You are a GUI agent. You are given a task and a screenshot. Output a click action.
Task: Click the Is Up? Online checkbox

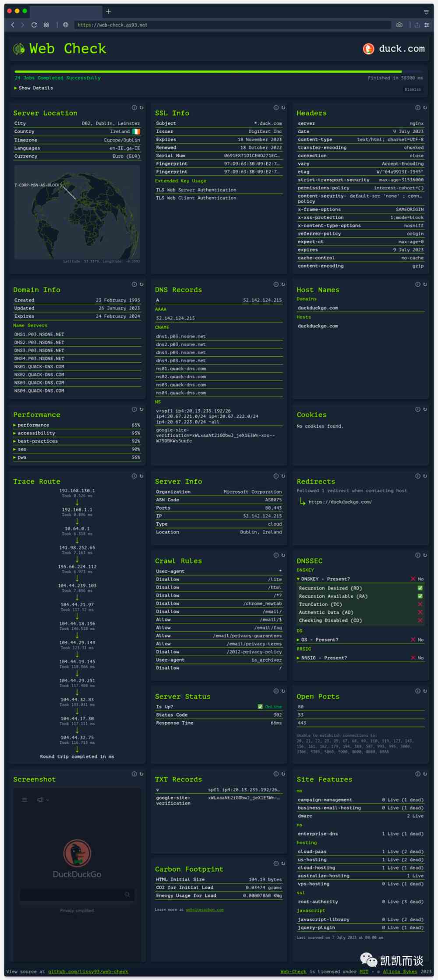point(260,707)
